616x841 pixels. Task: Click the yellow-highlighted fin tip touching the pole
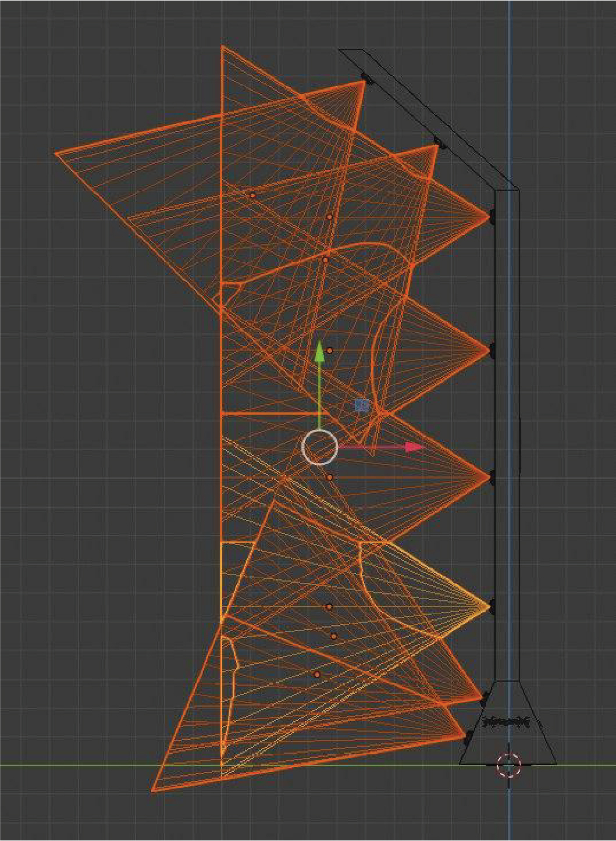pos(487,607)
